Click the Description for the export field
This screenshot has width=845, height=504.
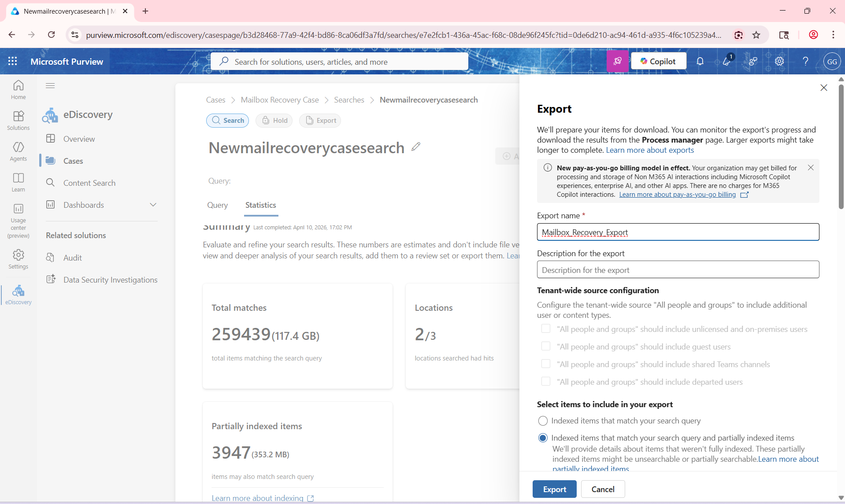(678, 269)
